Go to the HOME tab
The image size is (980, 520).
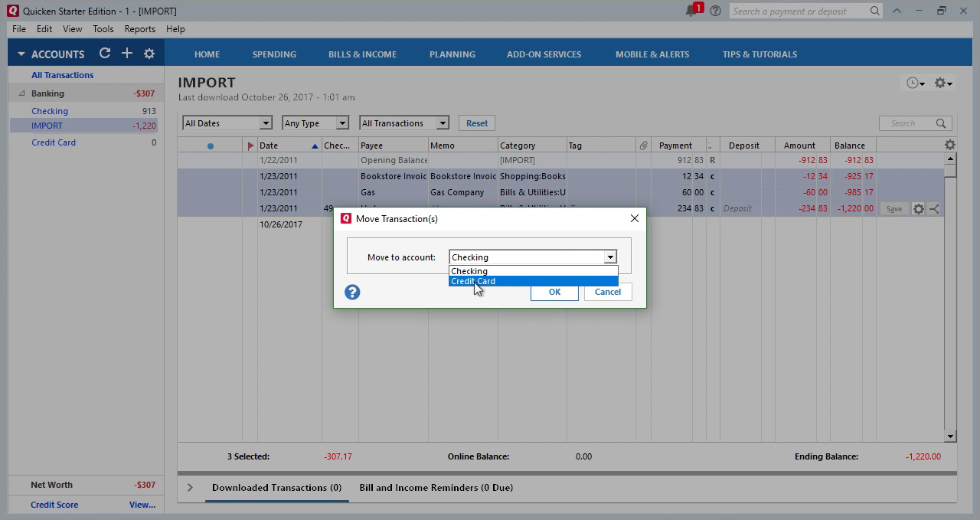tap(207, 54)
